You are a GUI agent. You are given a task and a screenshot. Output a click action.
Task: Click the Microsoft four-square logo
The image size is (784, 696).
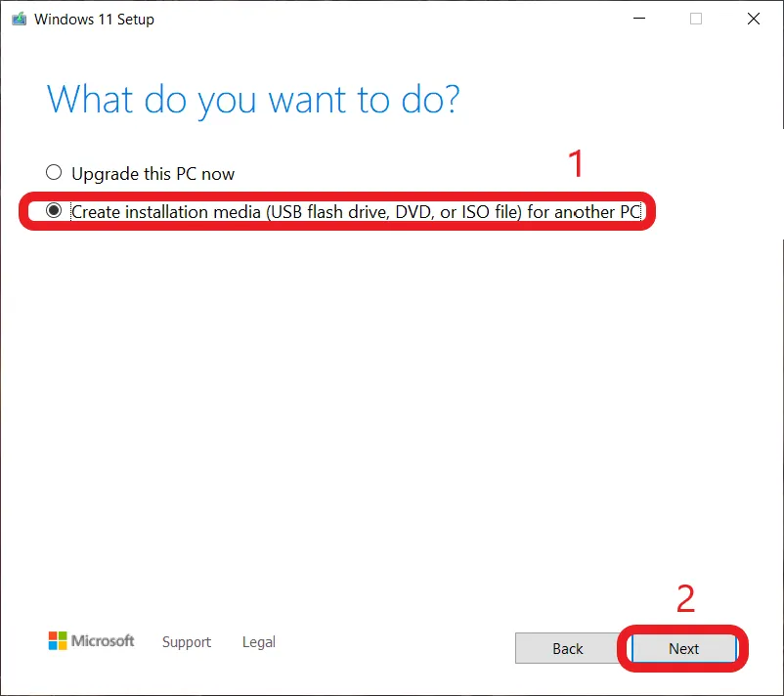point(58,641)
